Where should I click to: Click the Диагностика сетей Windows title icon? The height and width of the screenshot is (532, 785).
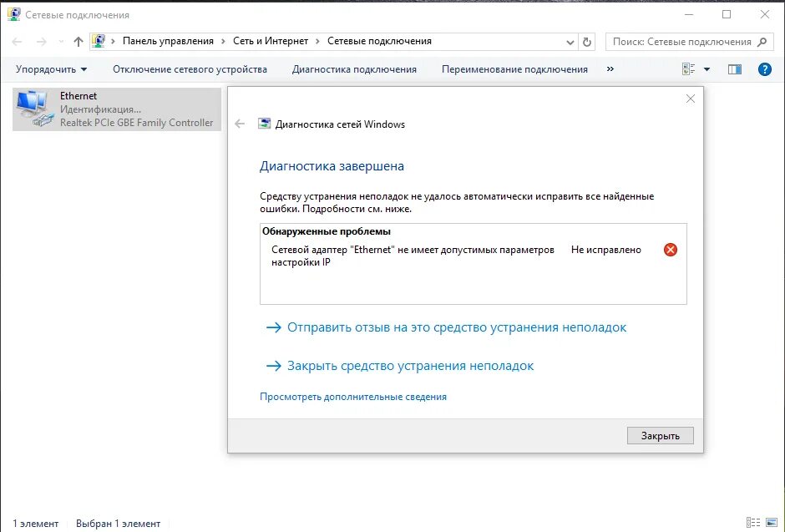264,124
